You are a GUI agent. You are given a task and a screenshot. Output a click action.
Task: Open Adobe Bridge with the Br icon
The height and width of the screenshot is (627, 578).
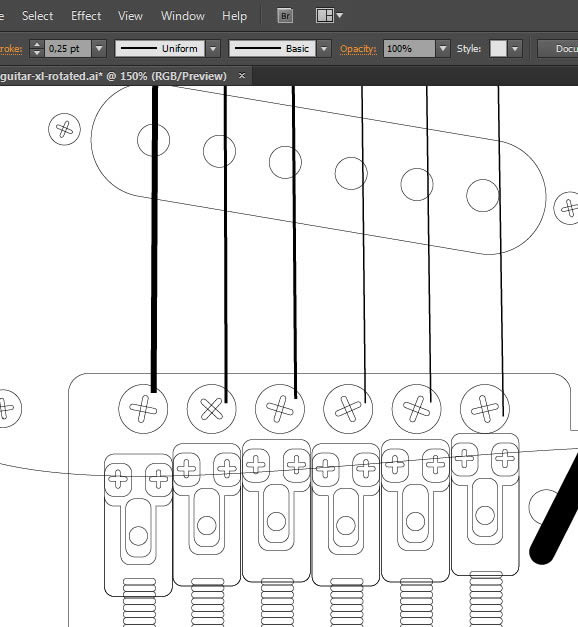(x=285, y=16)
